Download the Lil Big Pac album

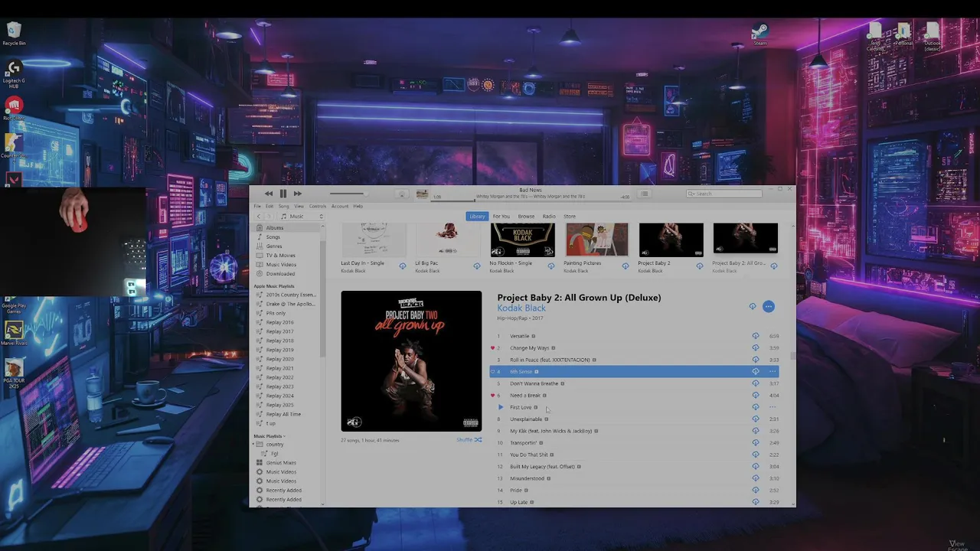pyautogui.click(x=476, y=266)
